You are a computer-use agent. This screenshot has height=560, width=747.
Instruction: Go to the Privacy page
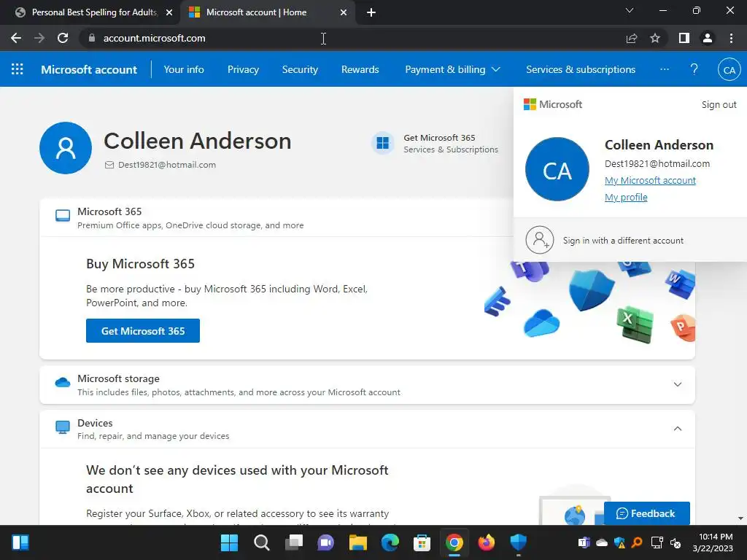[243, 69]
